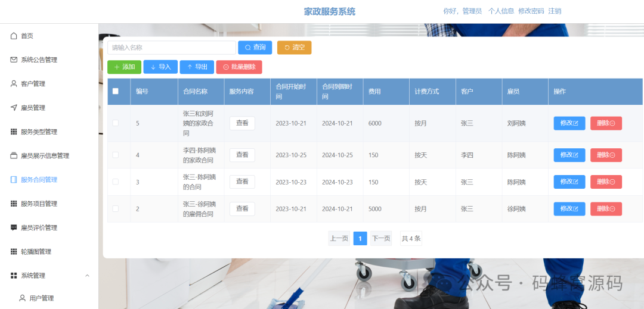Click 删除 for contract 编号 3

606,182
